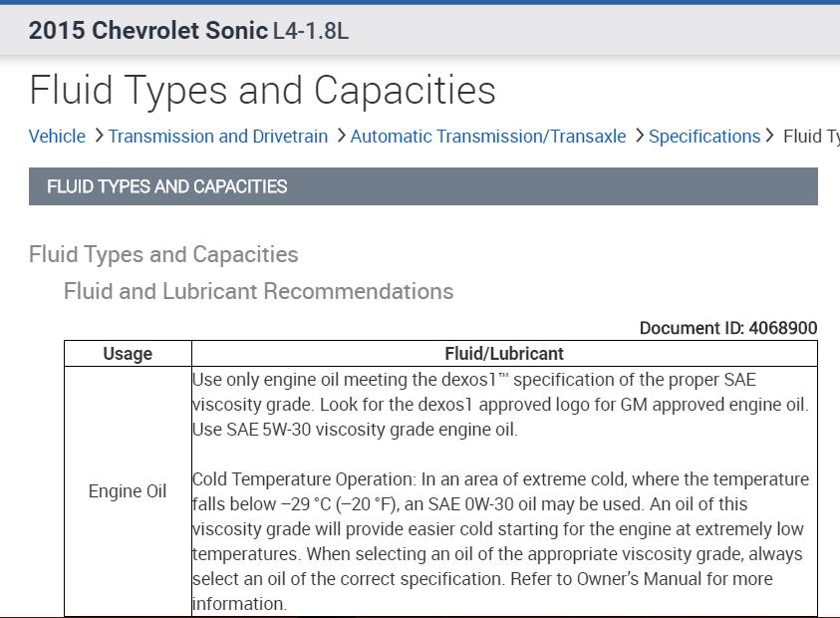Viewport: 840px width, 618px height.
Task: Open the Transmission and Drivetrain breadcrumb
Action: point(217,137)
